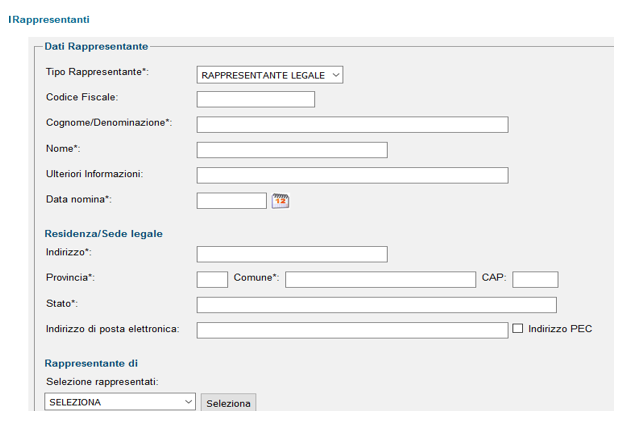Click the Indirizzo address field
The image size is (623, 423).
pyautogui.click(x=292, y=254)
